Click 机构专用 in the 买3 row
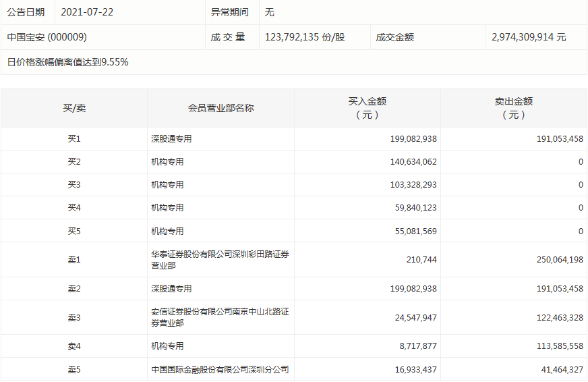 (167, 185)
